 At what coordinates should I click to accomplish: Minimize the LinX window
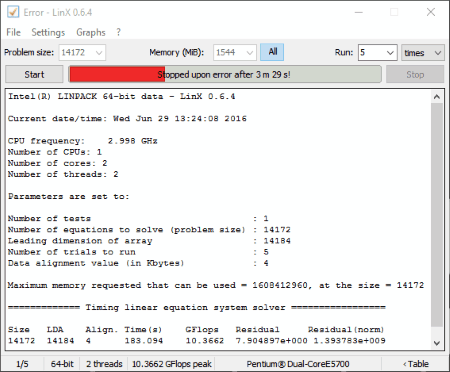[359, 12]
